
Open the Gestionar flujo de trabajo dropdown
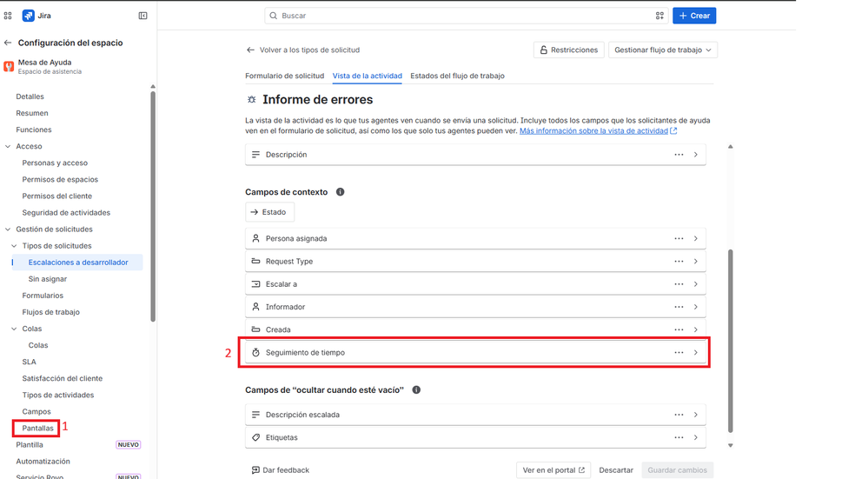(x=663, y=50)
